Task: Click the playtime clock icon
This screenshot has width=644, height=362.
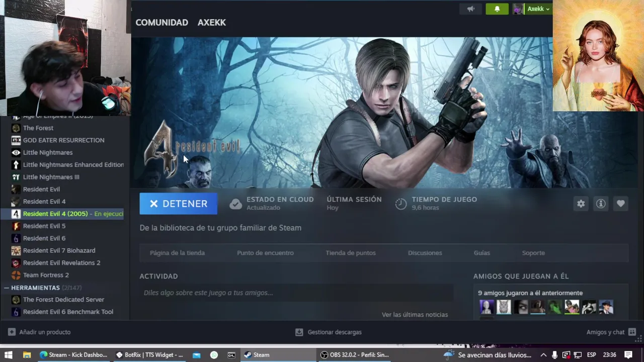Action: (x=400, y=204)
